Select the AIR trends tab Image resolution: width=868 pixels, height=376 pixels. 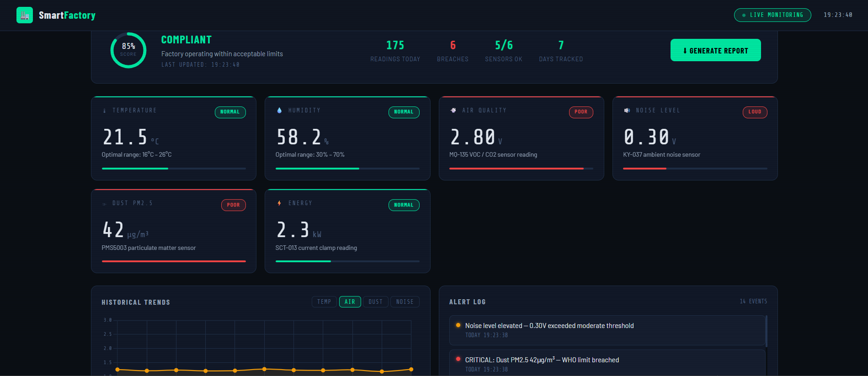click(x=350, y=302)
